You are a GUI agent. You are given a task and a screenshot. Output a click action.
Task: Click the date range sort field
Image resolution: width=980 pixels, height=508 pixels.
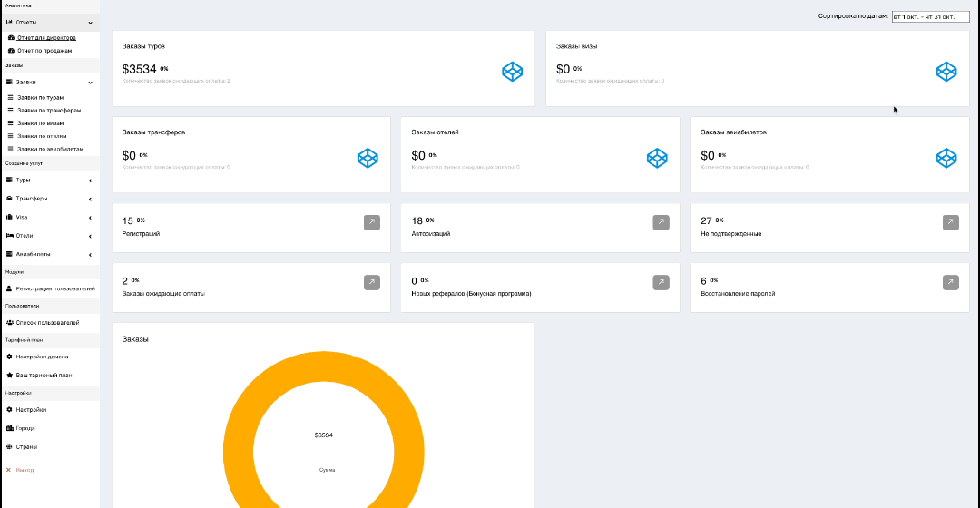point(930,16)
